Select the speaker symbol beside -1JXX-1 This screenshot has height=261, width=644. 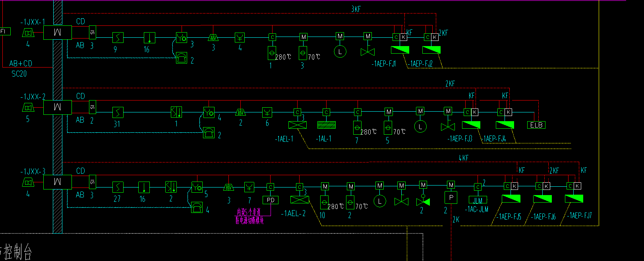pyautogui.click(x=28, y=33)
